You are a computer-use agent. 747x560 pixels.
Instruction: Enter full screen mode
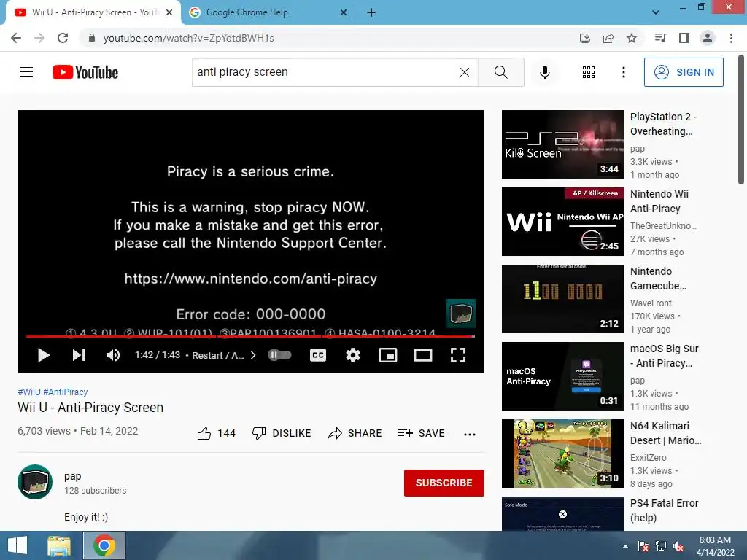pyautogui.click(x=458, y=355)
